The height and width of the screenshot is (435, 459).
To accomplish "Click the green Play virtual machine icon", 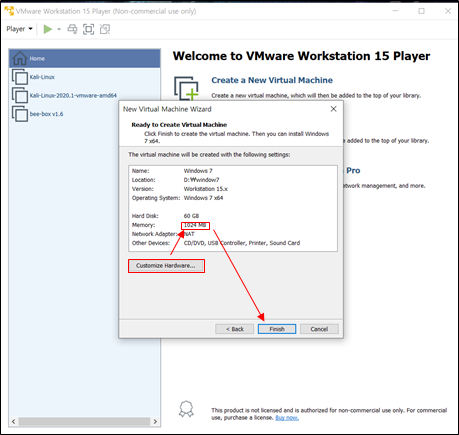I will 48,29.
